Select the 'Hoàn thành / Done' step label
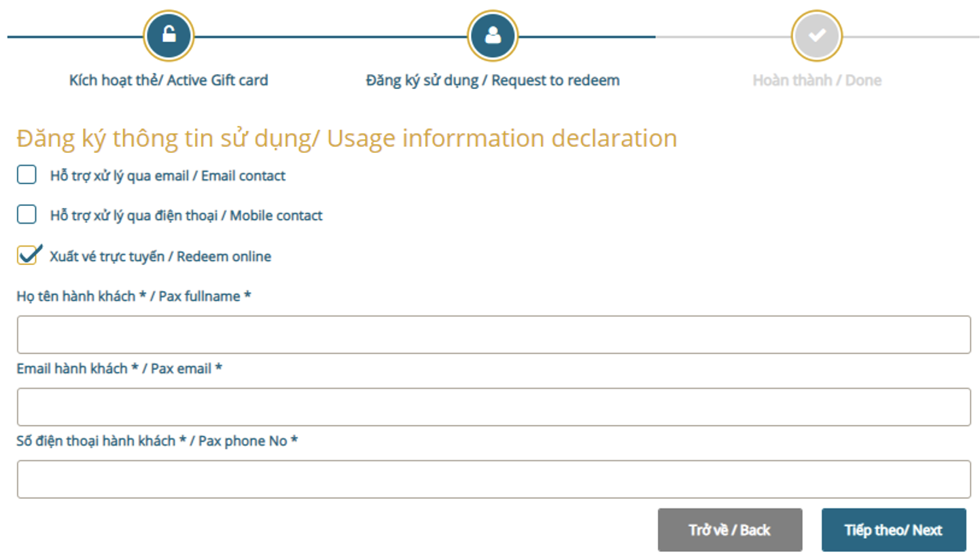The height and width of the screenshot is (556, 980). pos(817,80)
